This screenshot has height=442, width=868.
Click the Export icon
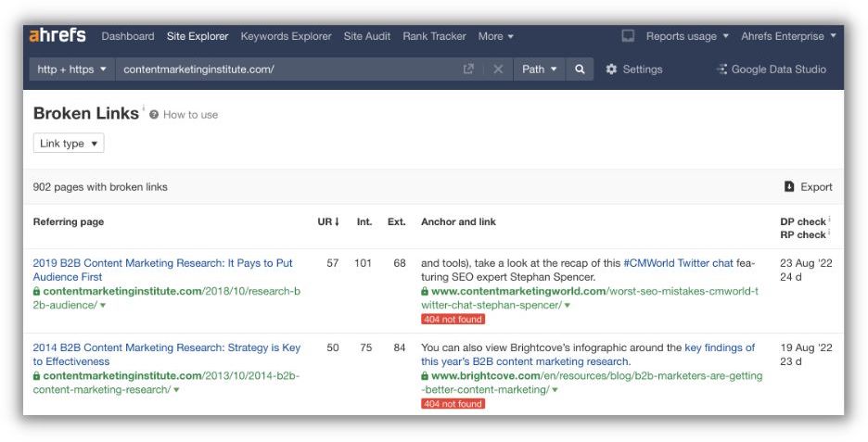click(x=789, y=186)
